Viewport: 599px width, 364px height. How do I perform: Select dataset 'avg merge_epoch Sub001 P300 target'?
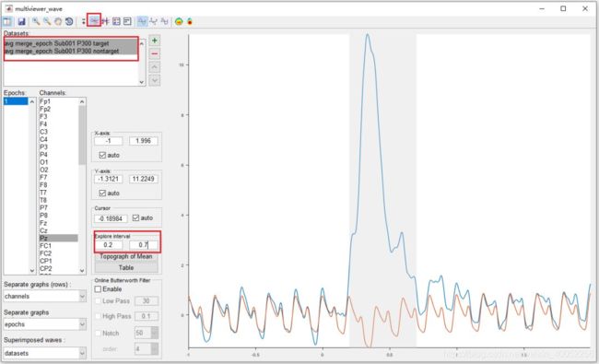(71, 43)
